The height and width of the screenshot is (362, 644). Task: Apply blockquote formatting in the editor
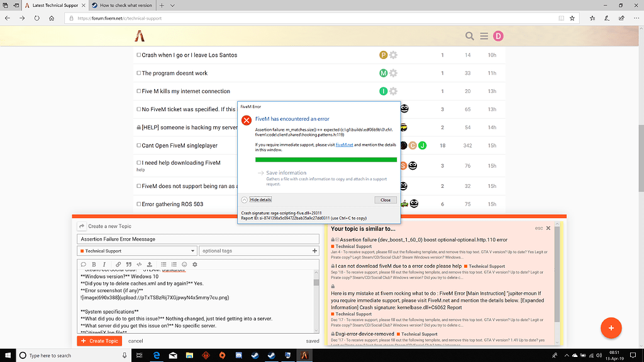coord(129,264)
